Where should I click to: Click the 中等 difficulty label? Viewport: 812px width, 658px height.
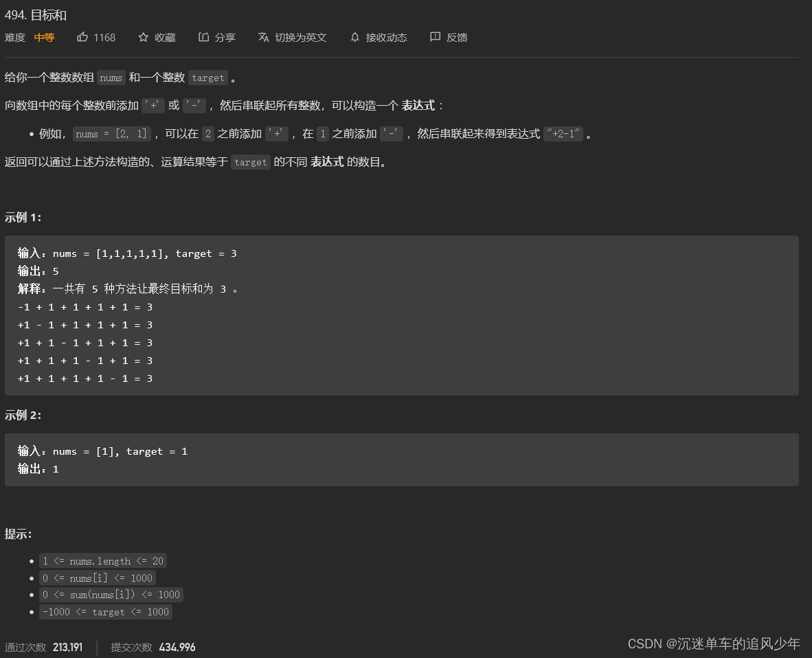coord(44,38)
